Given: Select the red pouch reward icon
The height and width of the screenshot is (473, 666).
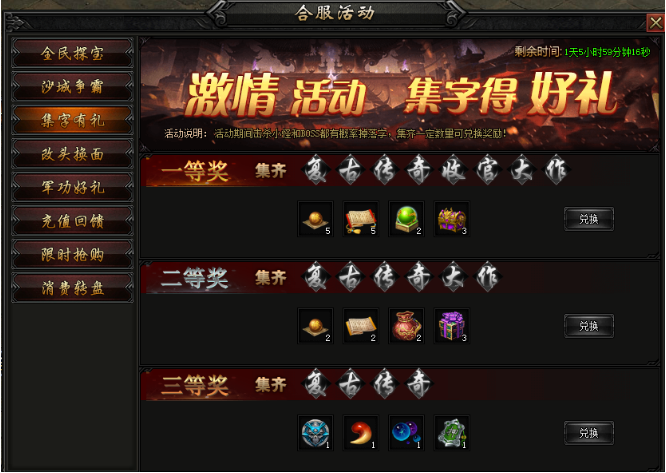Looking at the screenshot, I should [x=406, y=326].
